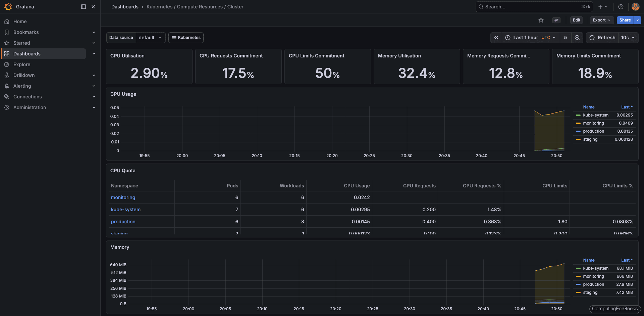Open the Explore section from the sidebar
Screen dimensions: 644x316
[x=22, y=64]
